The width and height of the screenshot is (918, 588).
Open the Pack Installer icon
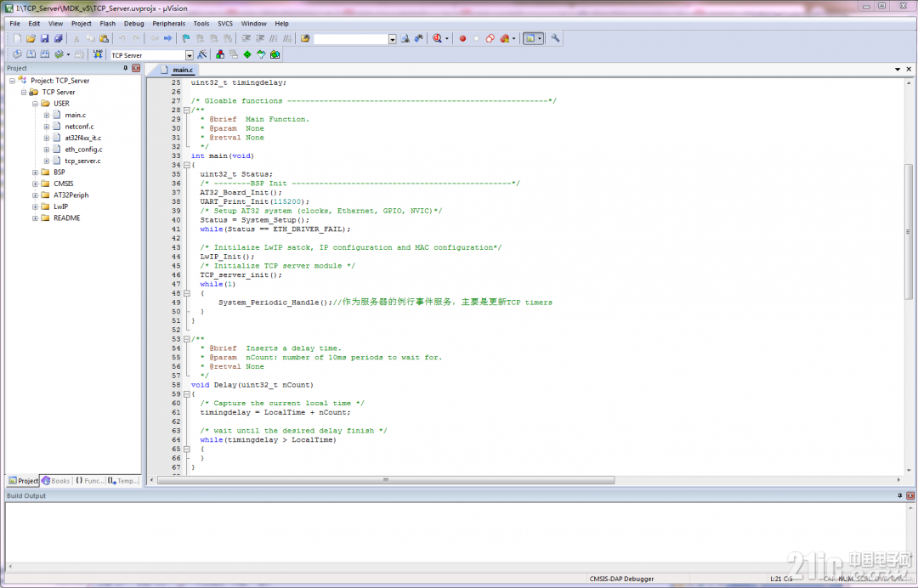(x=275, y=54)
